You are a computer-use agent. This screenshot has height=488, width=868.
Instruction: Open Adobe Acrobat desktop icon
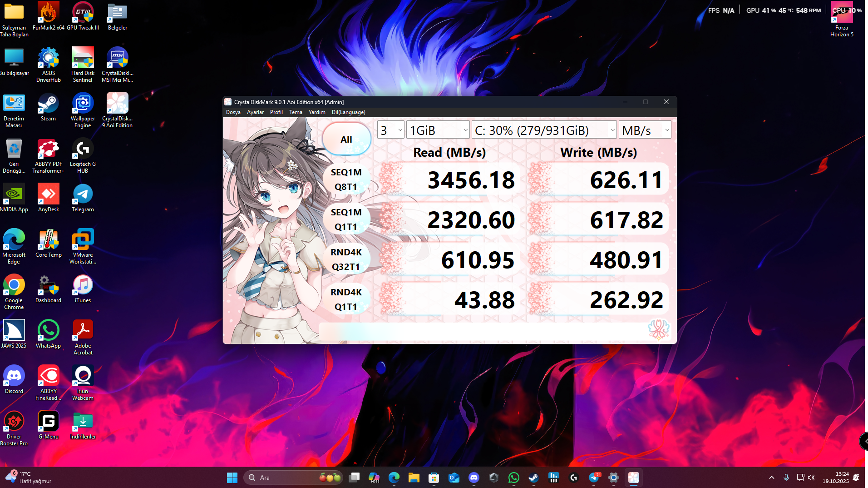point(83,337)
